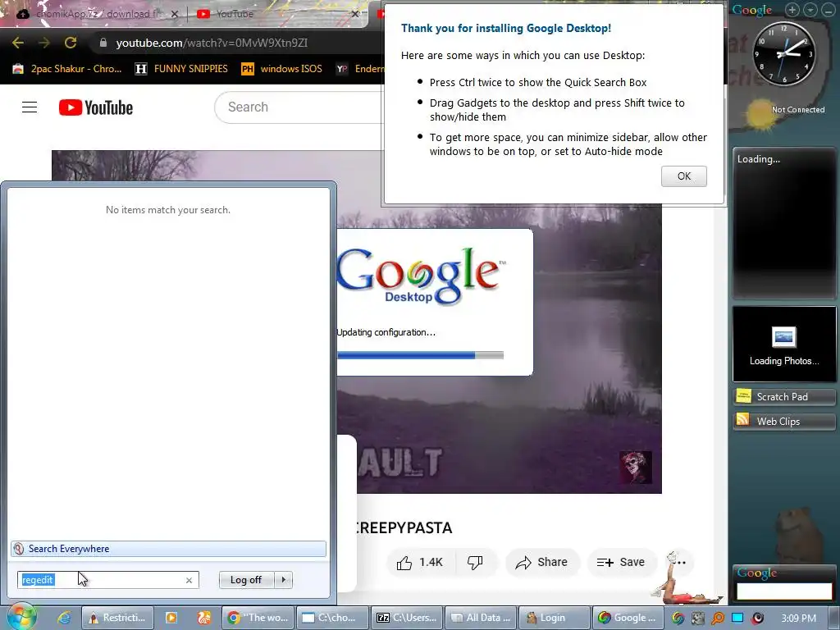Switch to the YouTube browser tab

pyautogui.click(x=279, y=14)
